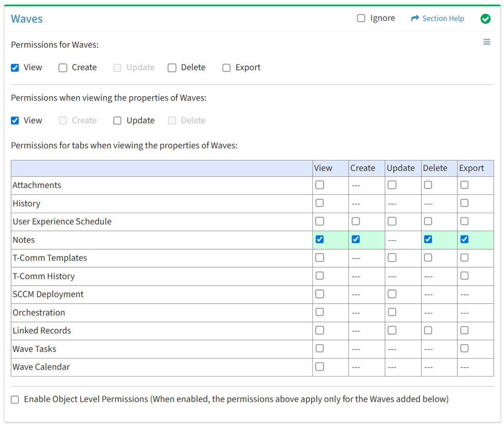Enable the Ignore checkbox

[x=361, y=18]
